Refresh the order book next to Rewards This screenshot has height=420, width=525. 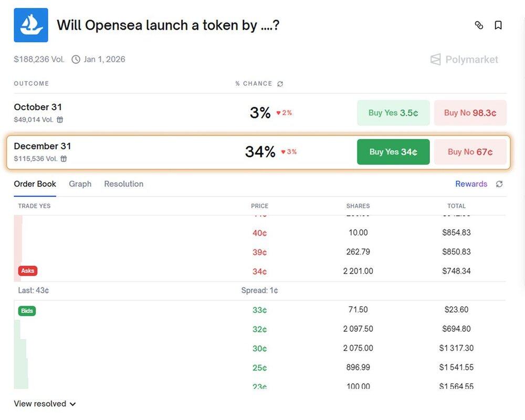click(499, 184)
